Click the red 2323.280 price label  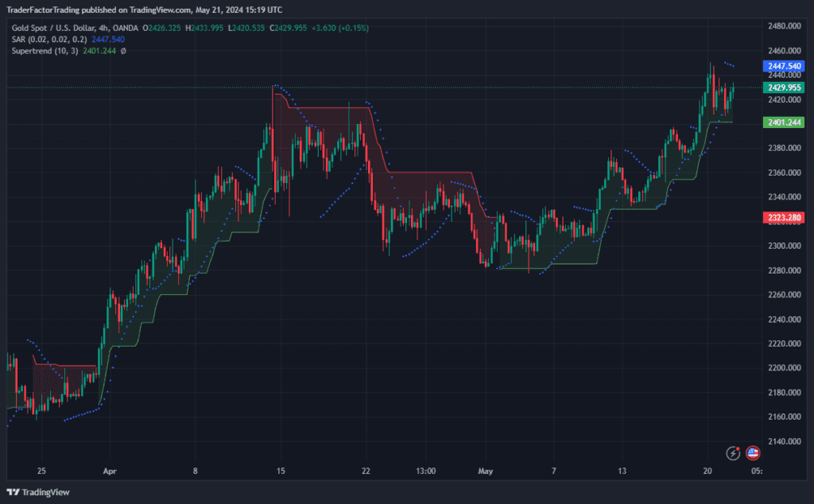click(783, 218)
